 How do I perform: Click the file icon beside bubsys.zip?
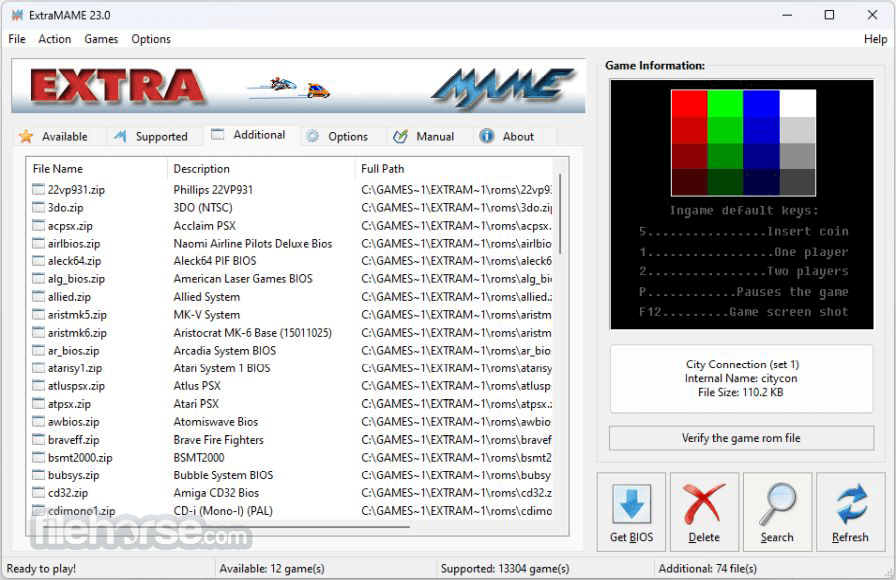click(38, 475)
